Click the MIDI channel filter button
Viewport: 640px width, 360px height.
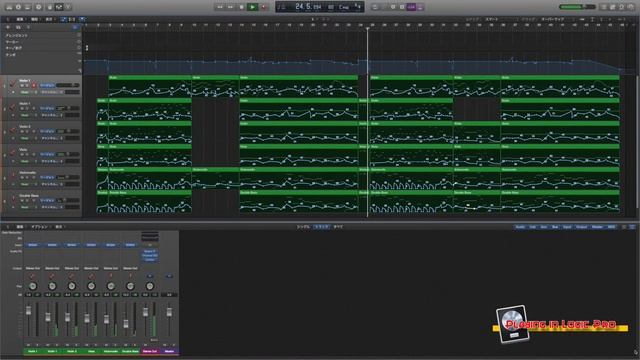click(611, 227)
